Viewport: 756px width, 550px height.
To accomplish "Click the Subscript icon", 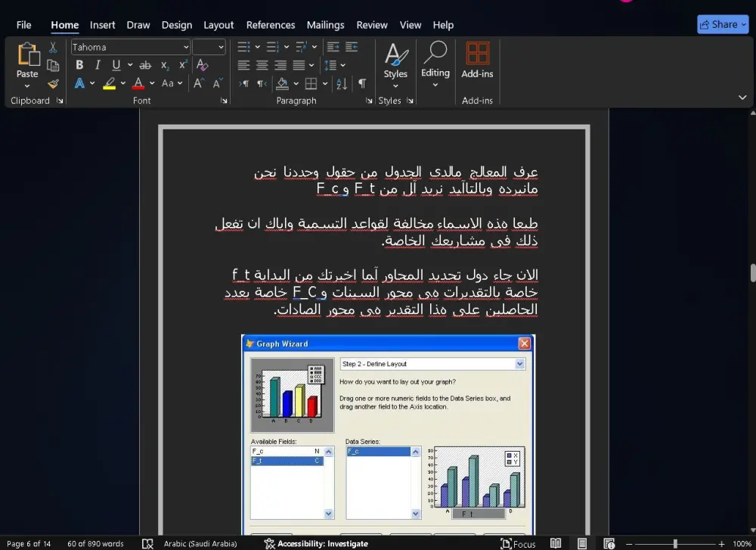I will [164, 65].
